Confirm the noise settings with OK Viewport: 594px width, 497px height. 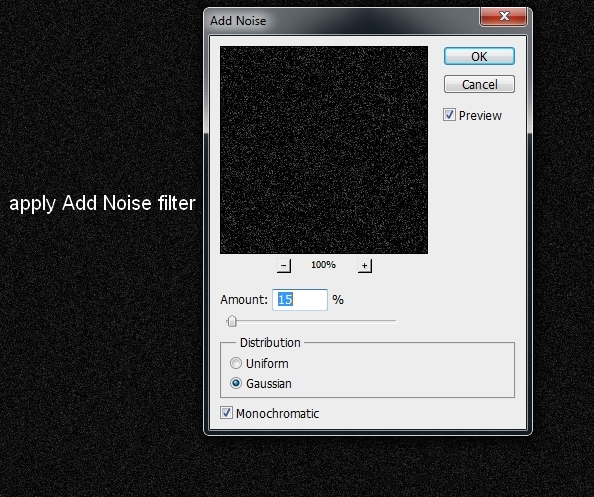479,56
